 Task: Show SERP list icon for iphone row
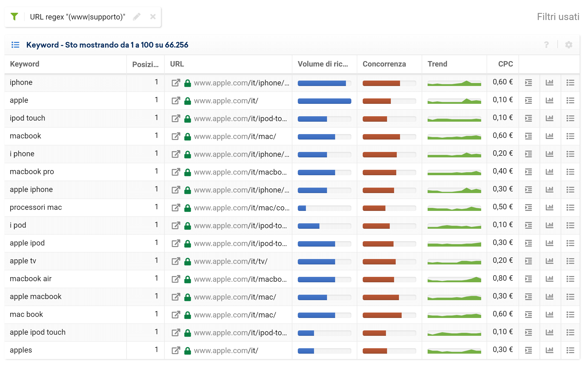[x=528, y=83]
